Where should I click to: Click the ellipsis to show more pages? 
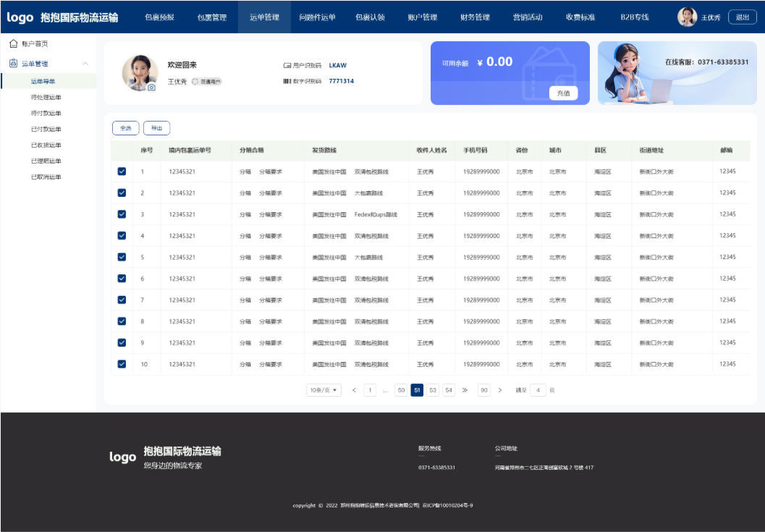pyautogui.click(x=385, y=390)
